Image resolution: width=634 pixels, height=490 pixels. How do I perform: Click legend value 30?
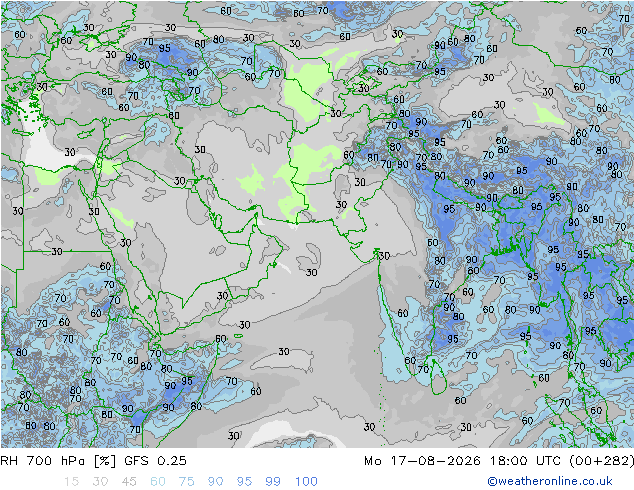coord(100,481)
